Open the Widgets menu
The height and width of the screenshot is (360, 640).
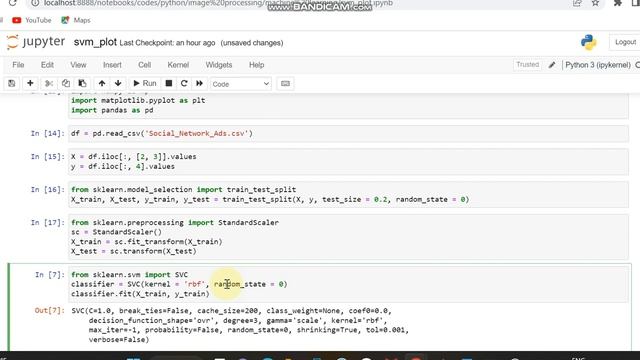218,65
